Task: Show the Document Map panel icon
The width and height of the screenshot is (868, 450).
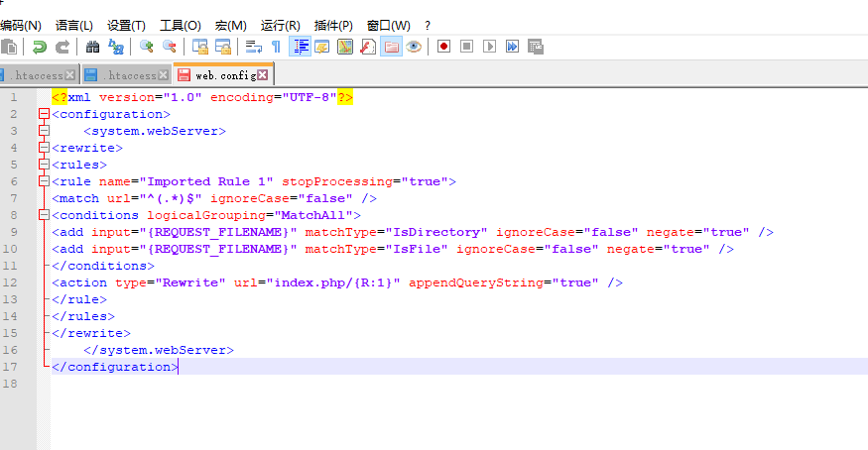Action: (345, 47)
